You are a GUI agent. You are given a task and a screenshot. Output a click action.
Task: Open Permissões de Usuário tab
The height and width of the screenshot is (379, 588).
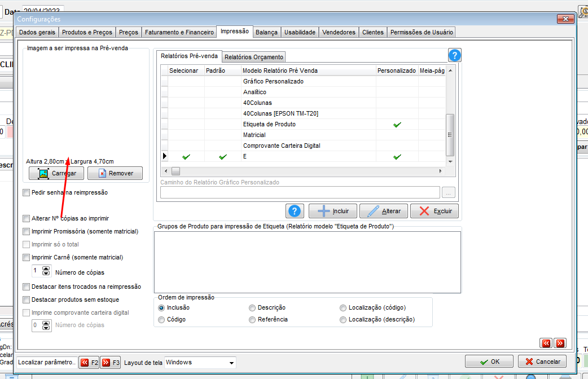point(422,32)
